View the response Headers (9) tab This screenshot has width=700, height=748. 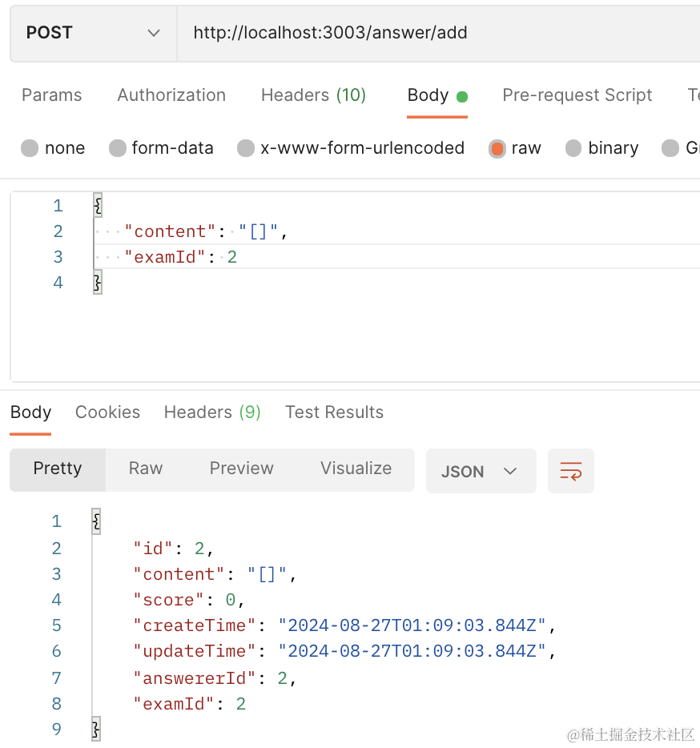[x=212, y=412]
